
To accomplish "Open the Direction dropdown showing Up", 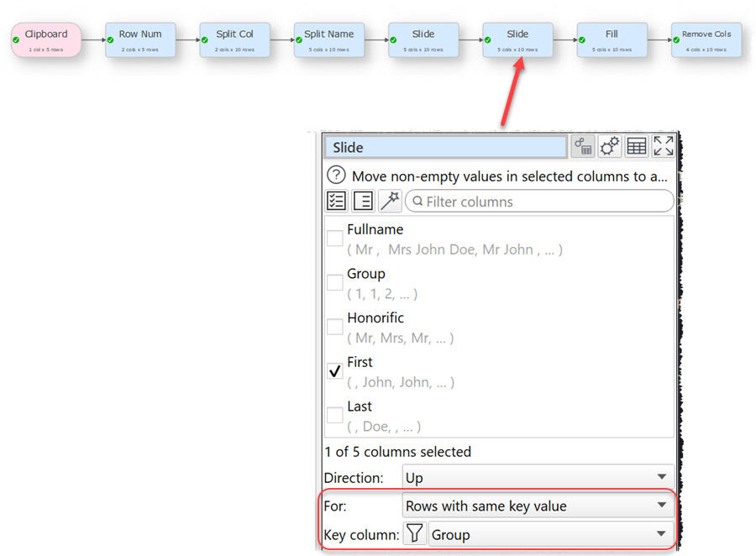I will click(538, 477).
